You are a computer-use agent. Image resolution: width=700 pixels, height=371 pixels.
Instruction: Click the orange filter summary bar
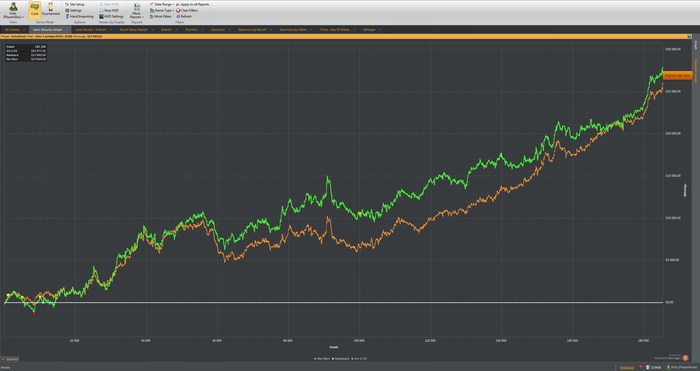pyautogui.click(x=347, y=36)
